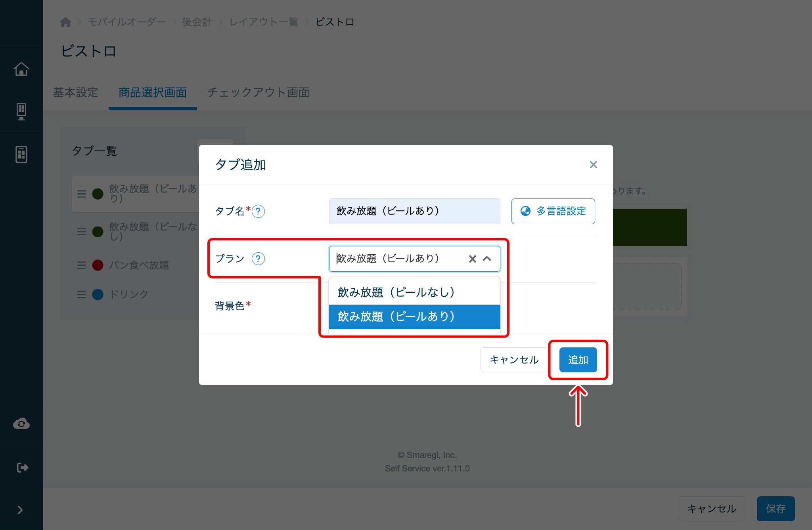Collapse the プラン dropdown chevron
The image size is (812, 530).
[487, 259]
